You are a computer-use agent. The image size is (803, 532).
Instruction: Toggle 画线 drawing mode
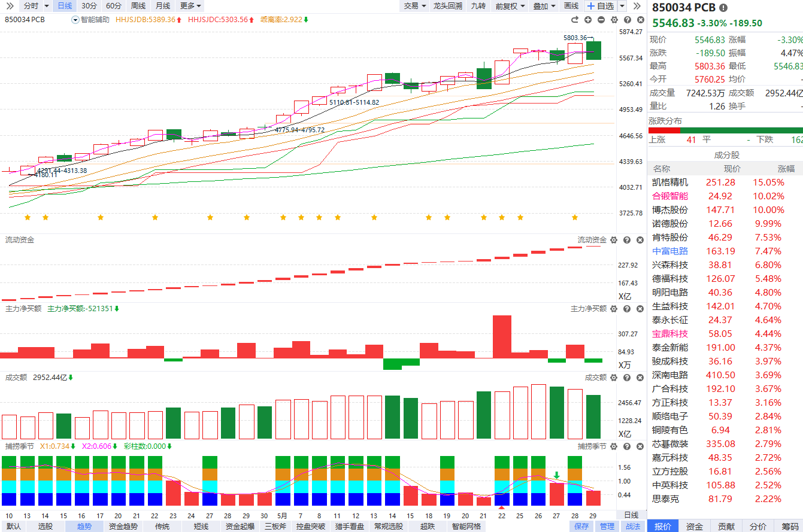[x=571, y=6]
